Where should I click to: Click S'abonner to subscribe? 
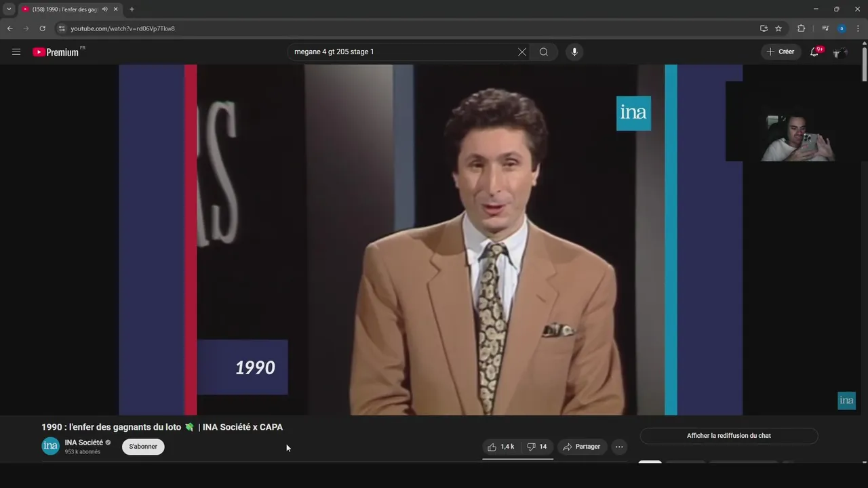(143, 447)
